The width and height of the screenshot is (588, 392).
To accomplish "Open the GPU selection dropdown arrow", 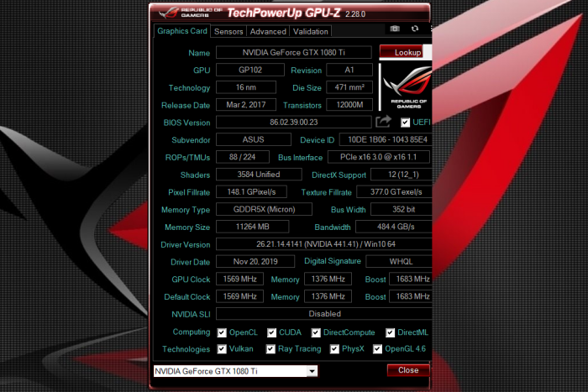I will (312, 371).
